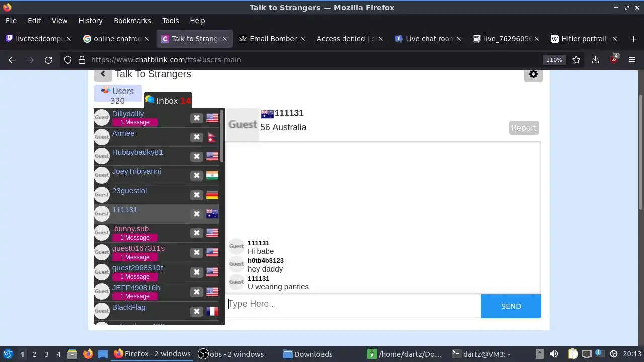Close the livefeedcompu Twitch tab

click(x=69, y=39)
